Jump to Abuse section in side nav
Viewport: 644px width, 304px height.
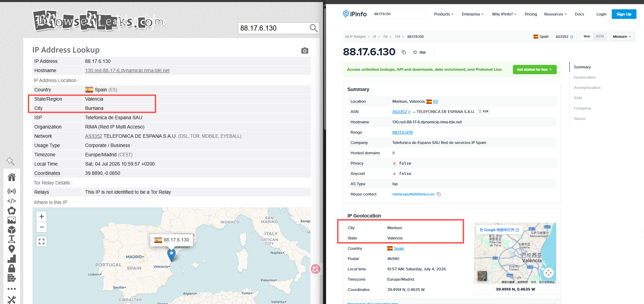[x=579, y=119]
